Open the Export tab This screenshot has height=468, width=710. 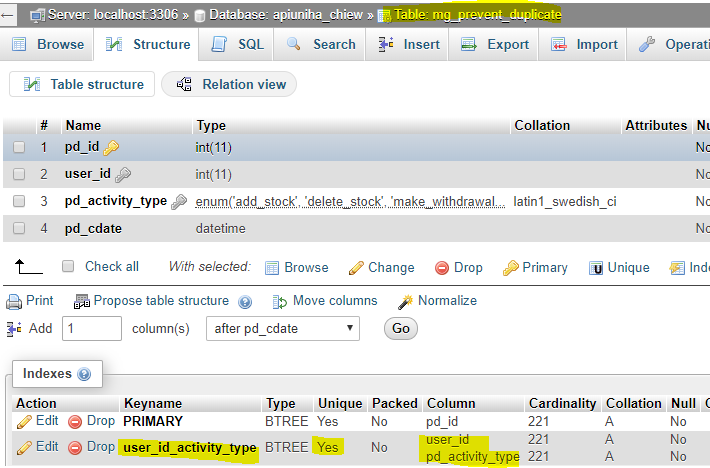point(496,44)
